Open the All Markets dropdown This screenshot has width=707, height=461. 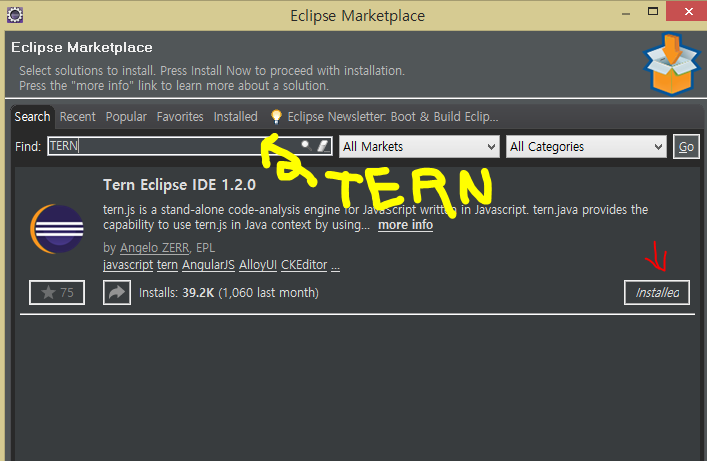(x=419, y=147)
